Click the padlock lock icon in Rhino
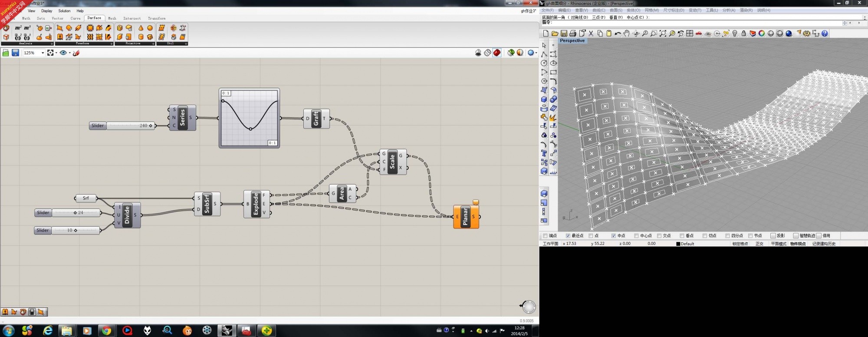868x337 pixels. coord(744,33)
